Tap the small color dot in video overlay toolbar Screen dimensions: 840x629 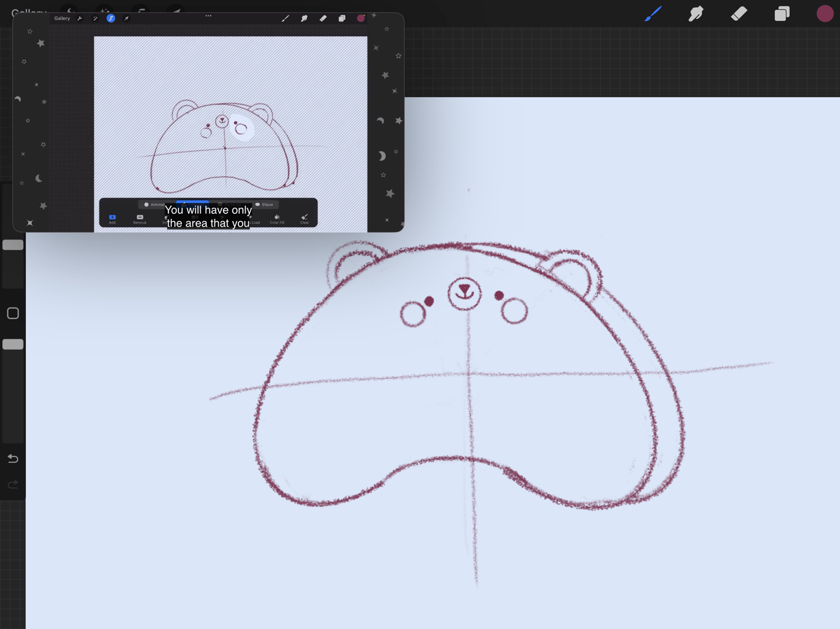pos(361,19)
